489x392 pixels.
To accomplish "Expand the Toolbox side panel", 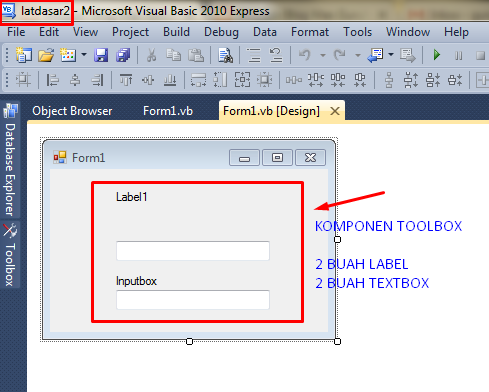I will point(10,254).
